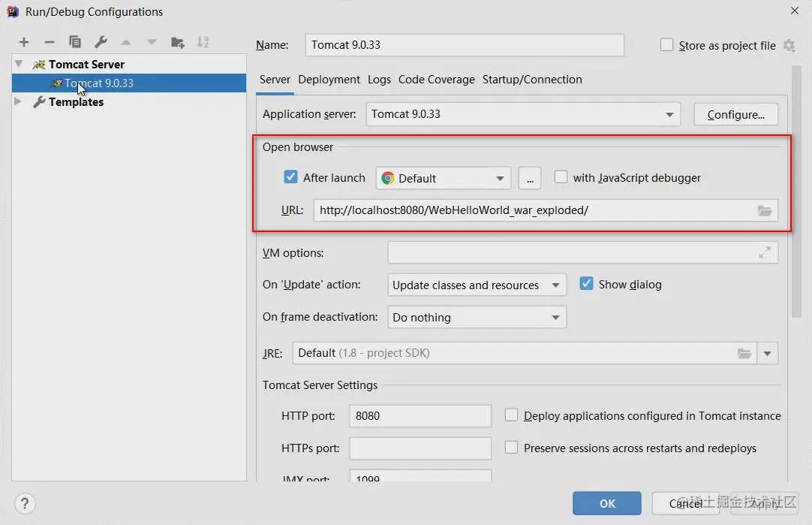
Task: Check Preserve sessions across restarts and redeploys
Action: click(511, 447)
